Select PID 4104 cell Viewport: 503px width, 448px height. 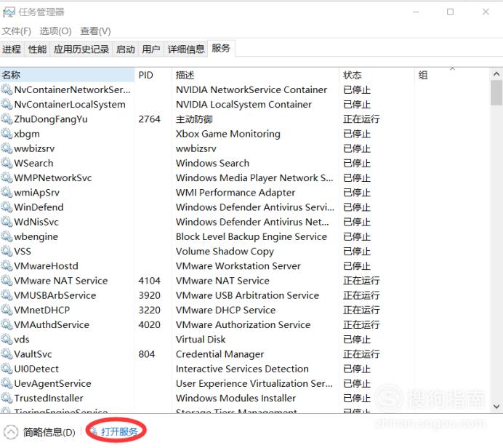pyautogui.click(x=150, y=281)
